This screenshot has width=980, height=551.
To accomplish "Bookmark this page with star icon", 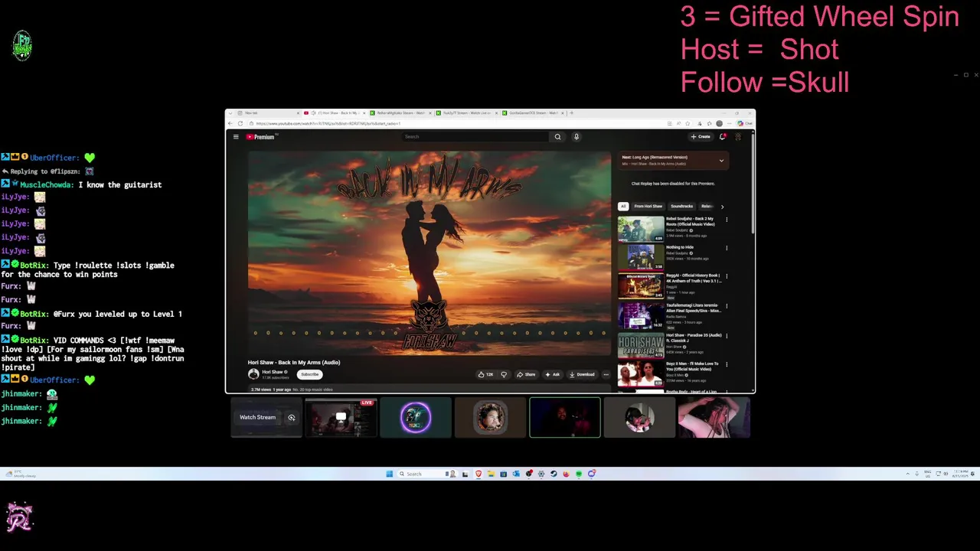I will (687, 123).
